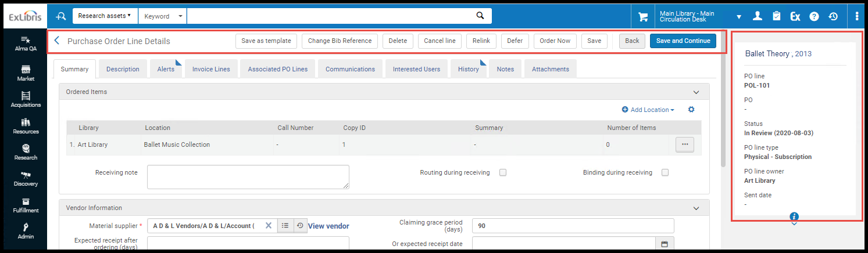Click the Ex Libris "Ex" icon in header

(x=795, y=16)
